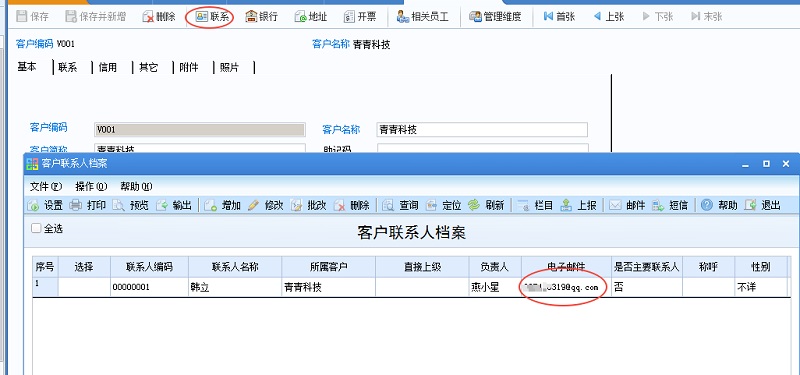Viewport: 800px width, 375px height.
Task: Click 输出 export in contacts window
Action: click(173, 205)
